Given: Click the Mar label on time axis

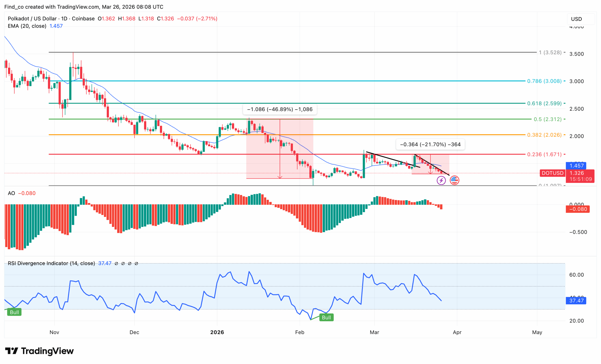Looking at the screenshot, I should (374, 332).
